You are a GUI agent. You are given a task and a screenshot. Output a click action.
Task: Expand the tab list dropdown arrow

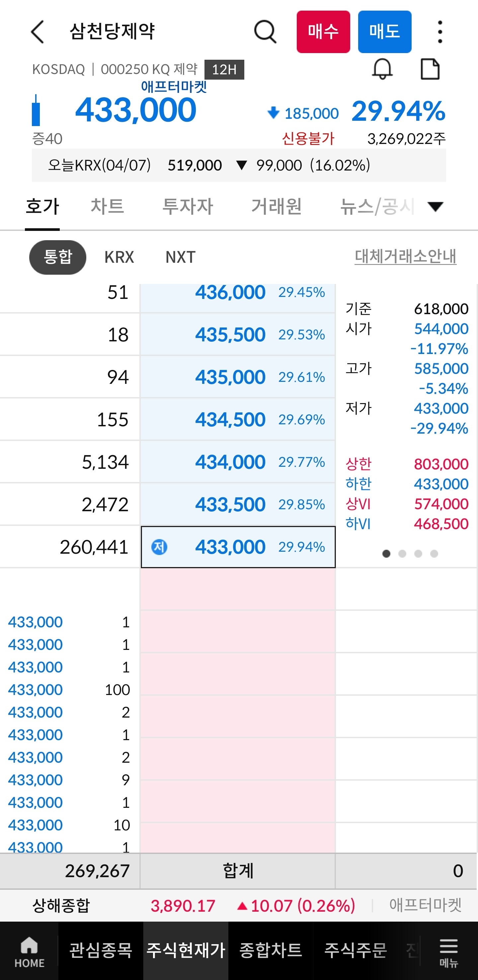pos(436,207)
